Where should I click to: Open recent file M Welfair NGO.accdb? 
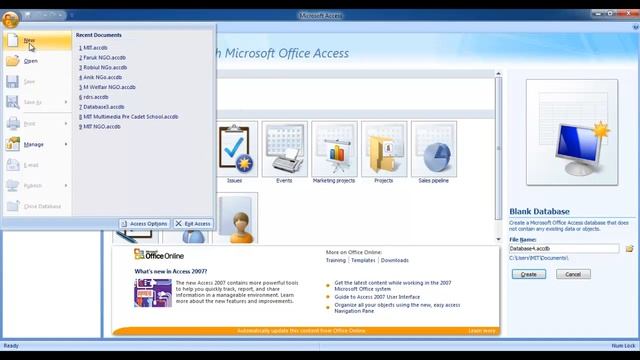(107, 87)
